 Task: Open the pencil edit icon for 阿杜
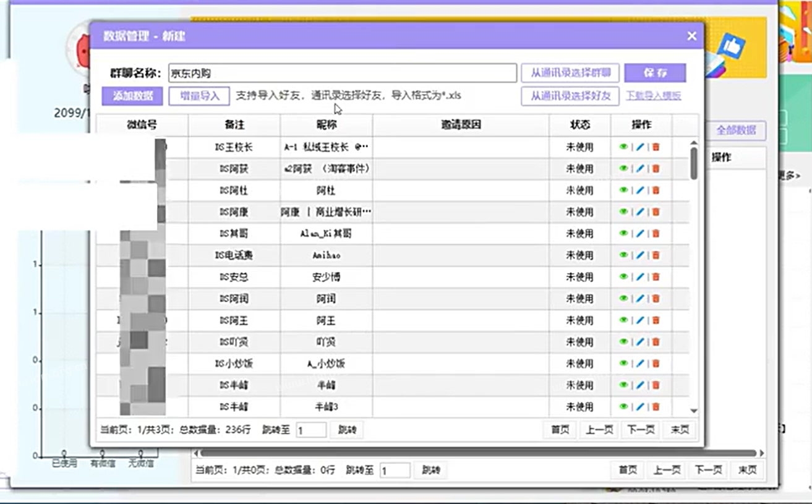(x=639, y=190)
